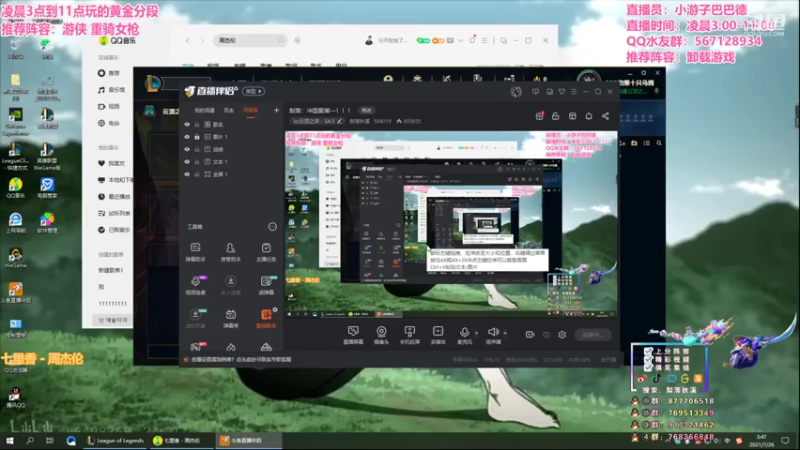The width and height of the screenshot is (800, 450).
Task: Select 图片 1 source row
Action: 230,137
